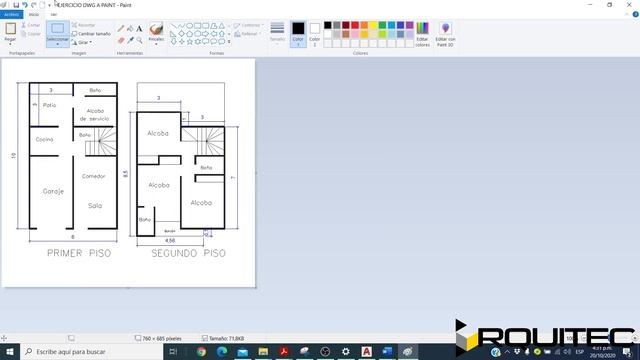Choose the diagonal line shape
This screenshot has height=360, width=640.
tap(173, 26)
